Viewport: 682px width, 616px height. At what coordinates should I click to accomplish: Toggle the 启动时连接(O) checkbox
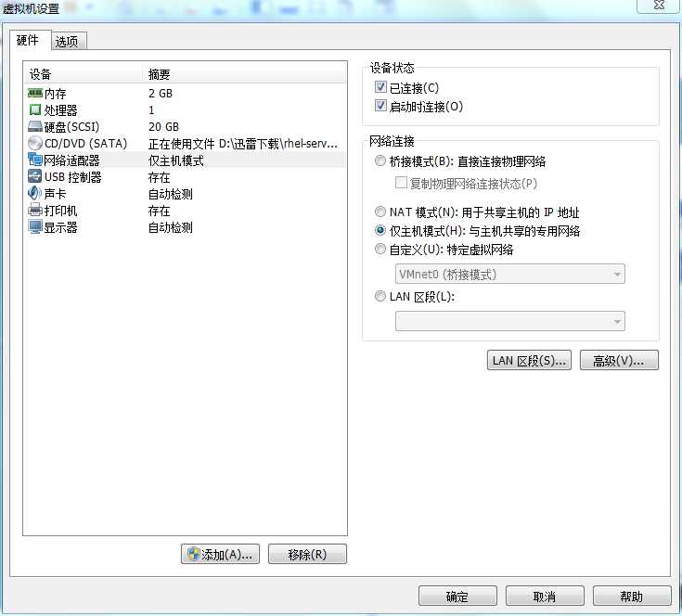(380, 106)
